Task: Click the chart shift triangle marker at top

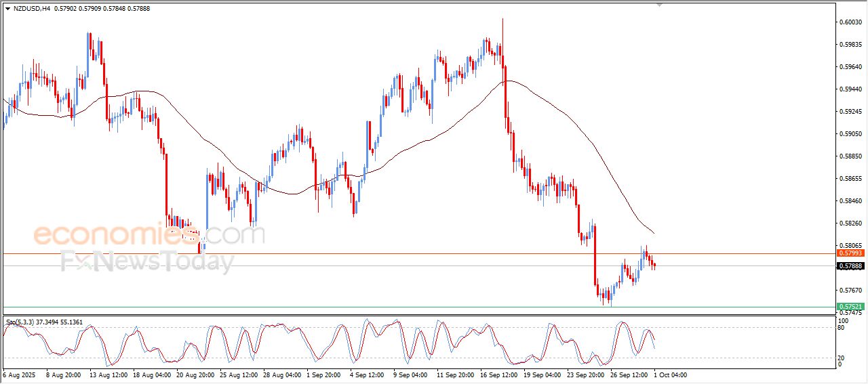Action: [659, 5]
